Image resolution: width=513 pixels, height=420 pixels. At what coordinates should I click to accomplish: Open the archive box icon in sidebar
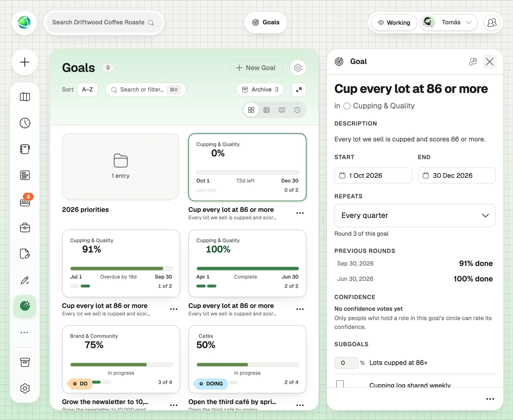click(25, 362)
